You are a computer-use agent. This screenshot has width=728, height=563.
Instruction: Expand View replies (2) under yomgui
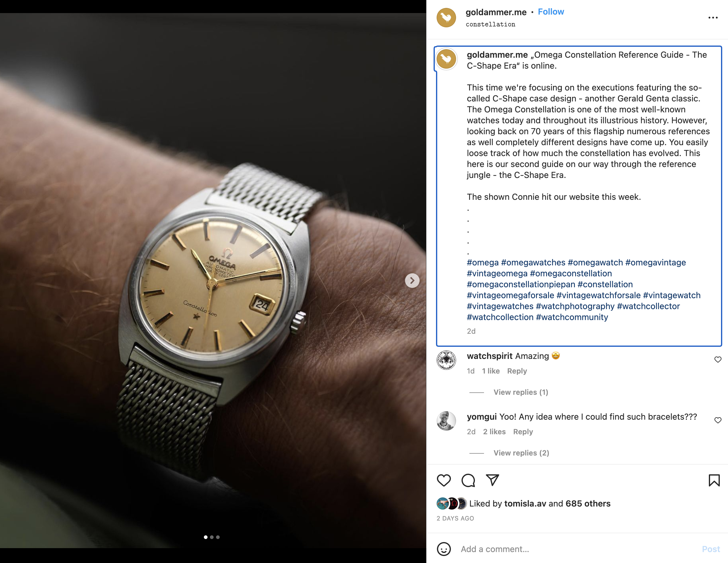point(521,453)
